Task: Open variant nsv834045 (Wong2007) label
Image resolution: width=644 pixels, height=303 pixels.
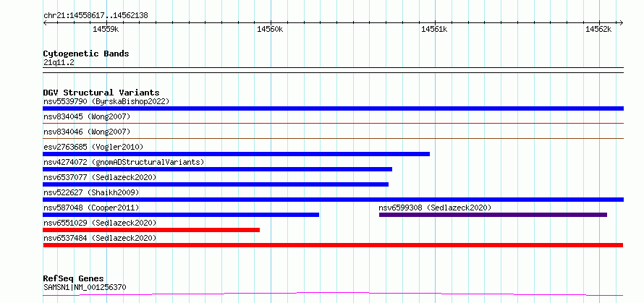Action: point(87,116)
